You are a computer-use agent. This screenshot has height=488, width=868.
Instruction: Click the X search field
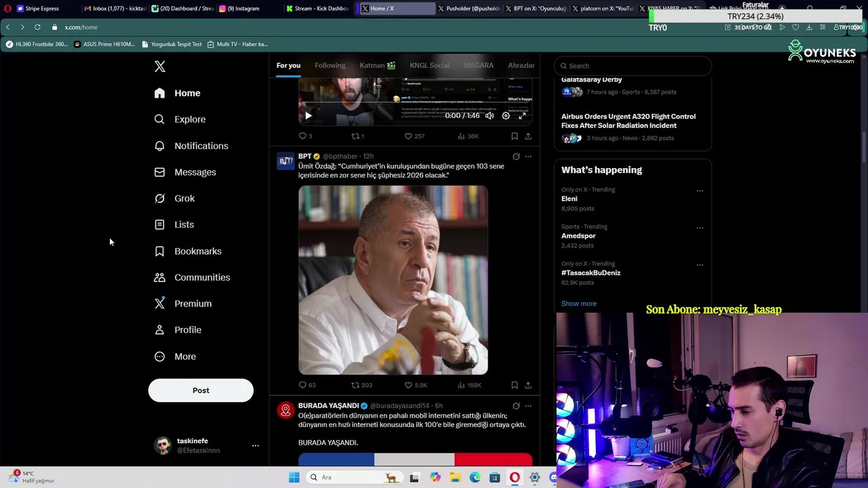click(633, 66)
